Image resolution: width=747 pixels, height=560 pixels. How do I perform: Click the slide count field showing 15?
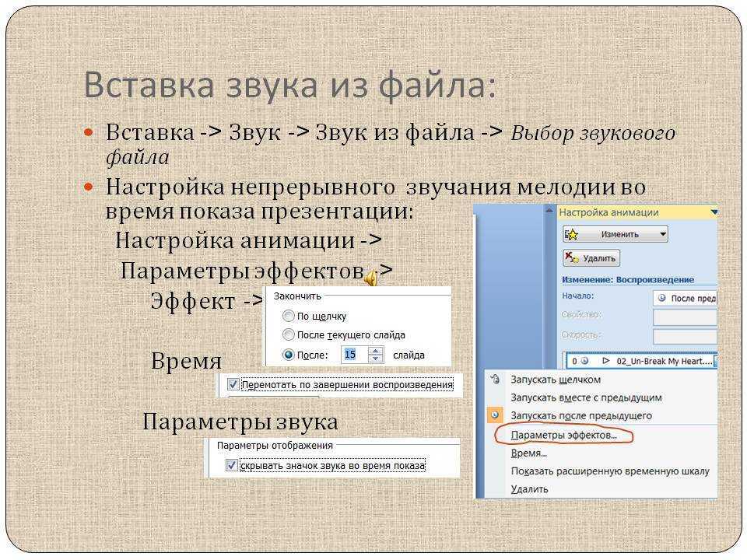pos(354,355)
